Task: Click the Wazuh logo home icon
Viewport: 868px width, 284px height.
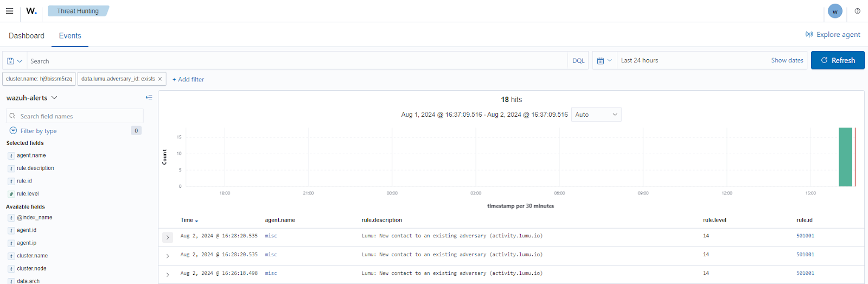Action: pos(31,11)
